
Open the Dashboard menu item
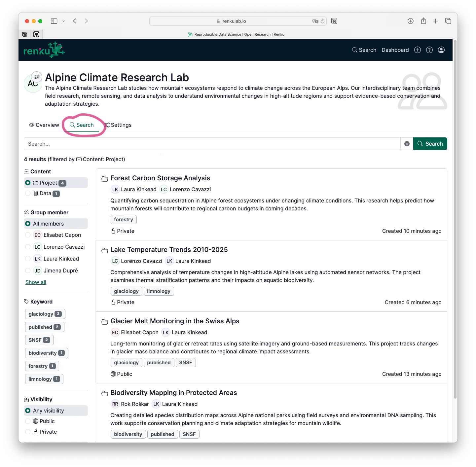[x=395, y=50]
